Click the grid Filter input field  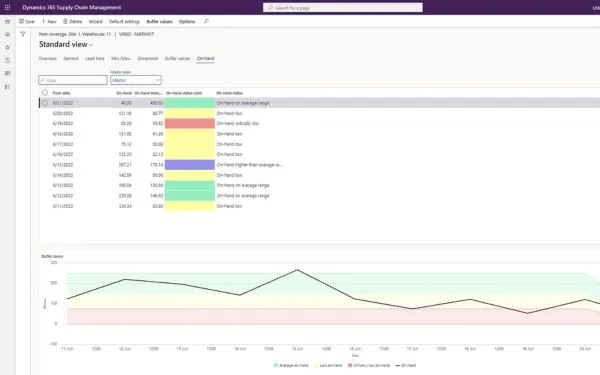coord(73,80)
